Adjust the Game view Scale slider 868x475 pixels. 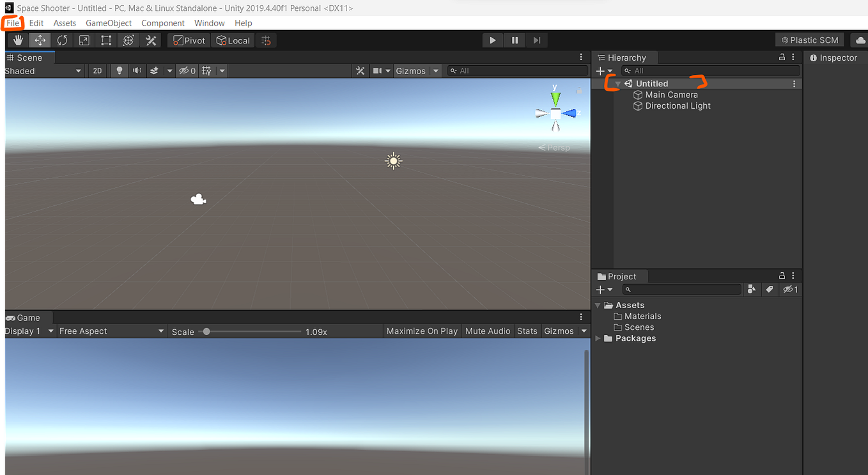[x=206, y=331]
